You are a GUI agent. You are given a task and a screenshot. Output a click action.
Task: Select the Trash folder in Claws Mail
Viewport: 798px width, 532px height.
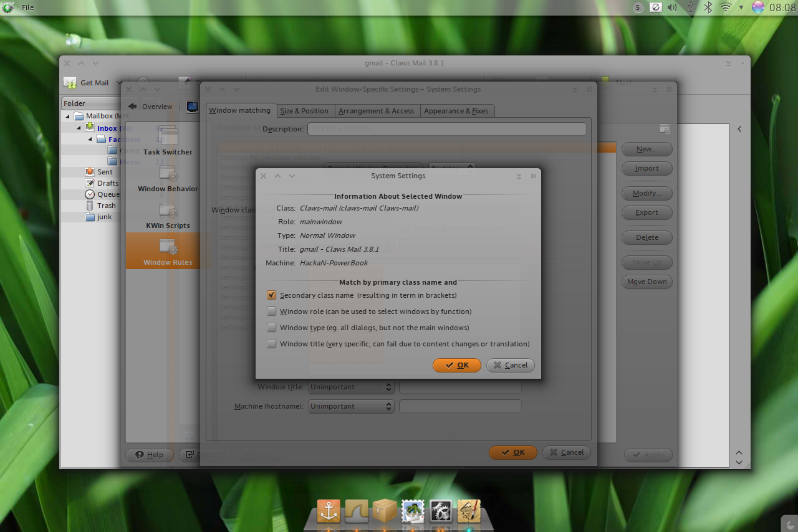(x=106, y=206)
